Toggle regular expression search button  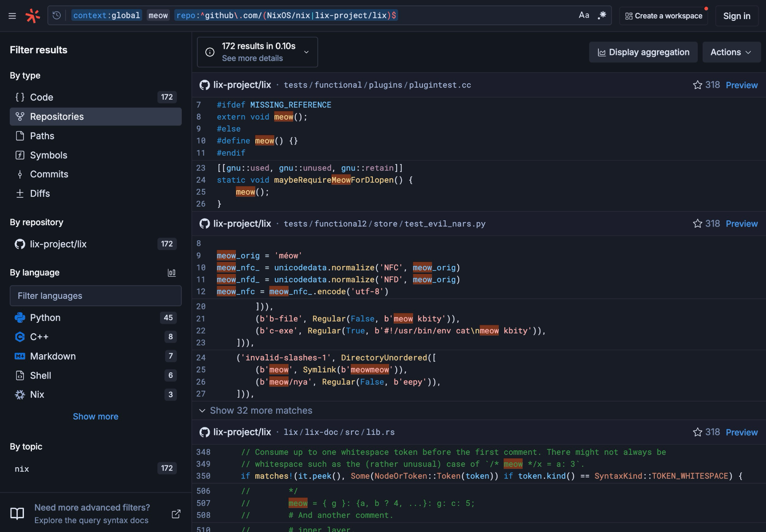602,16
